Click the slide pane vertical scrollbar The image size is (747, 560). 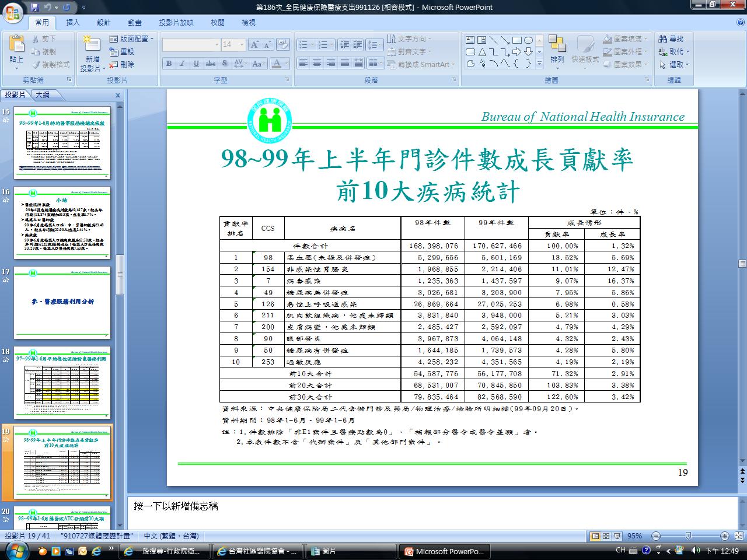[742, 262]
